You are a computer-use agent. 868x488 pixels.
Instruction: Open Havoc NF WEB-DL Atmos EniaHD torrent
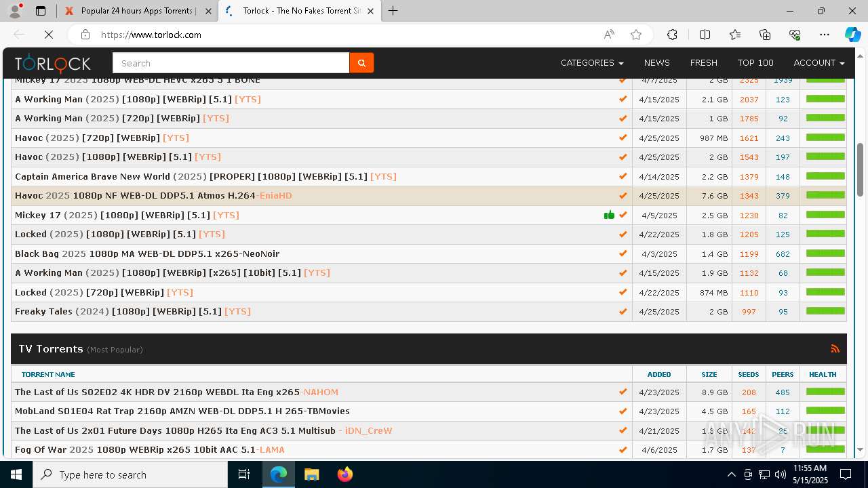(153, 196)
